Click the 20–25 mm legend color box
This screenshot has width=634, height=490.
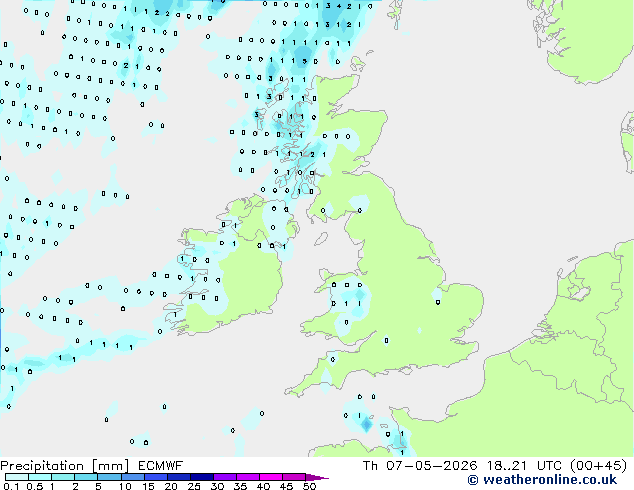point(179,477)
